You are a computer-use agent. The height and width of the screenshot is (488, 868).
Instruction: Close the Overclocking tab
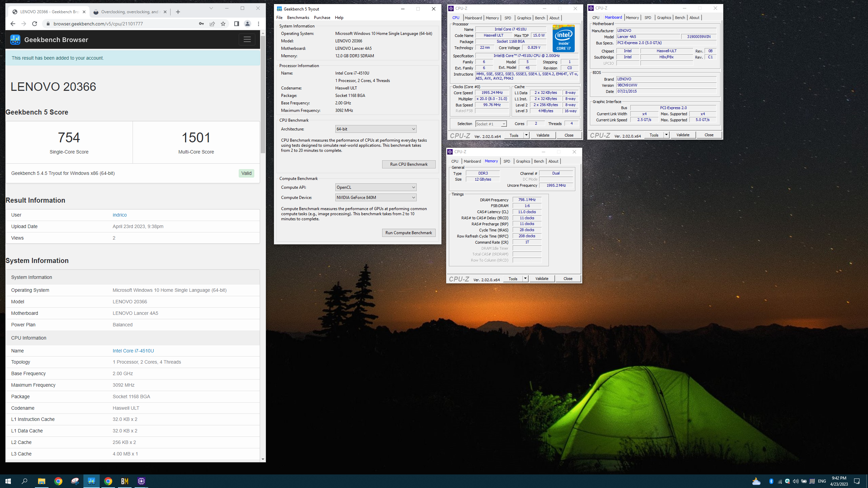click(x=165, y=12)
